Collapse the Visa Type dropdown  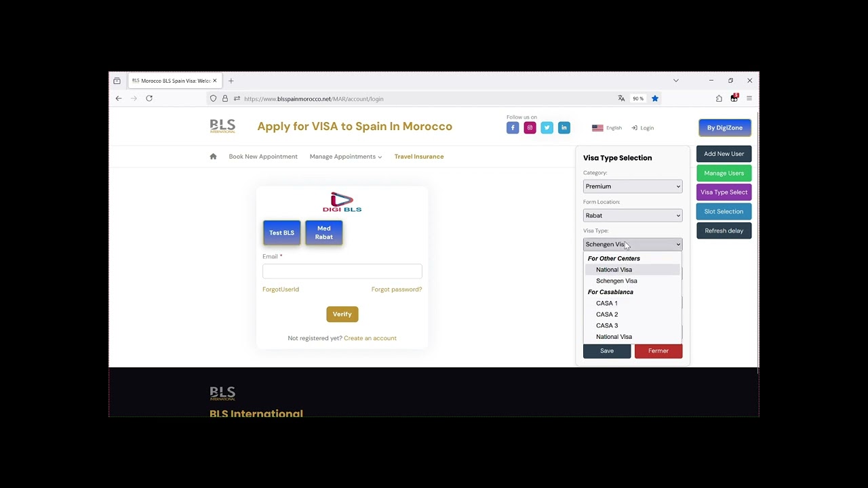click(633, 244)
